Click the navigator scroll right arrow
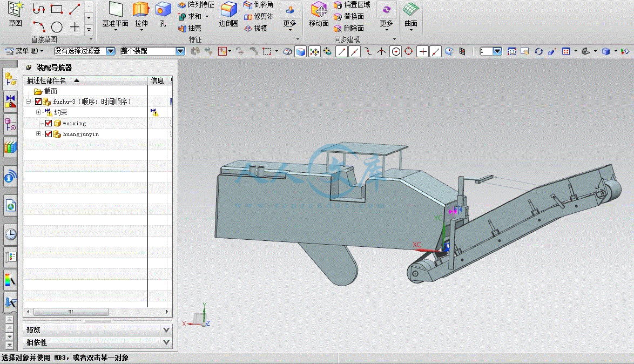 [167, 312]
